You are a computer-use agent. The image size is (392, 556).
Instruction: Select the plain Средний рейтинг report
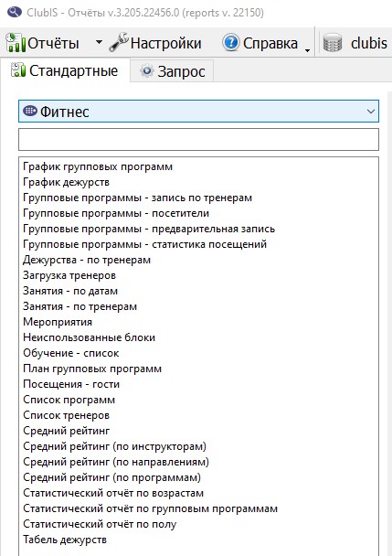(67, 432)
